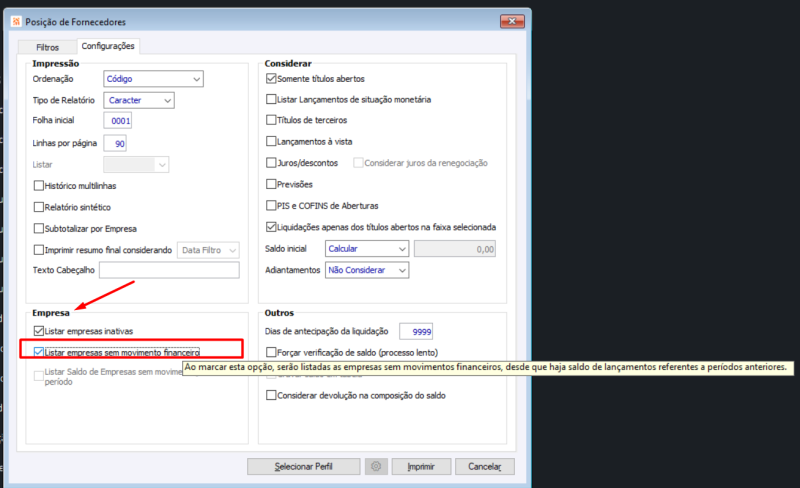Click the Imprimir button
The image size is (800, 488).
coord(421,467)
